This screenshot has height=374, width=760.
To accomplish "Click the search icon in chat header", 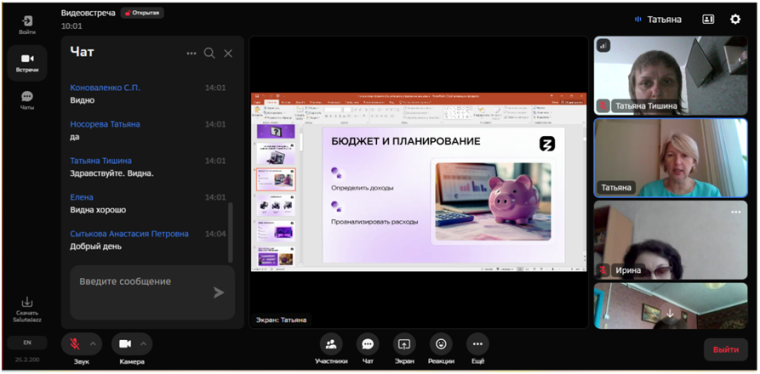I will coord(209,53).
